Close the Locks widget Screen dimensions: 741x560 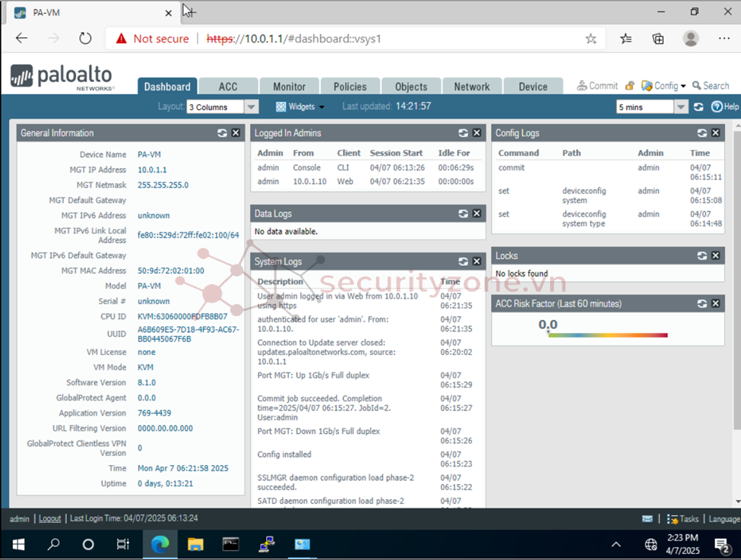pyautogui.click(x=716, y=255)
